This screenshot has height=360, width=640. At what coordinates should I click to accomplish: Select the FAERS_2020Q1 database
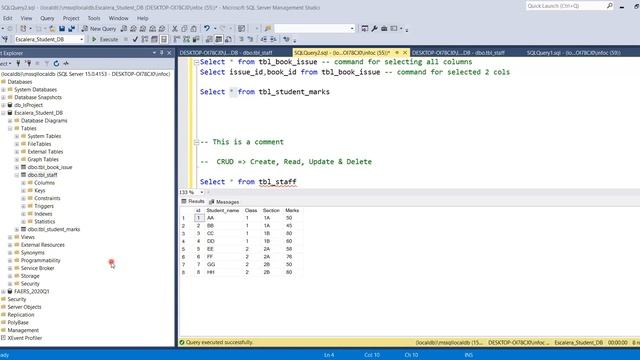tap(31, 291)
